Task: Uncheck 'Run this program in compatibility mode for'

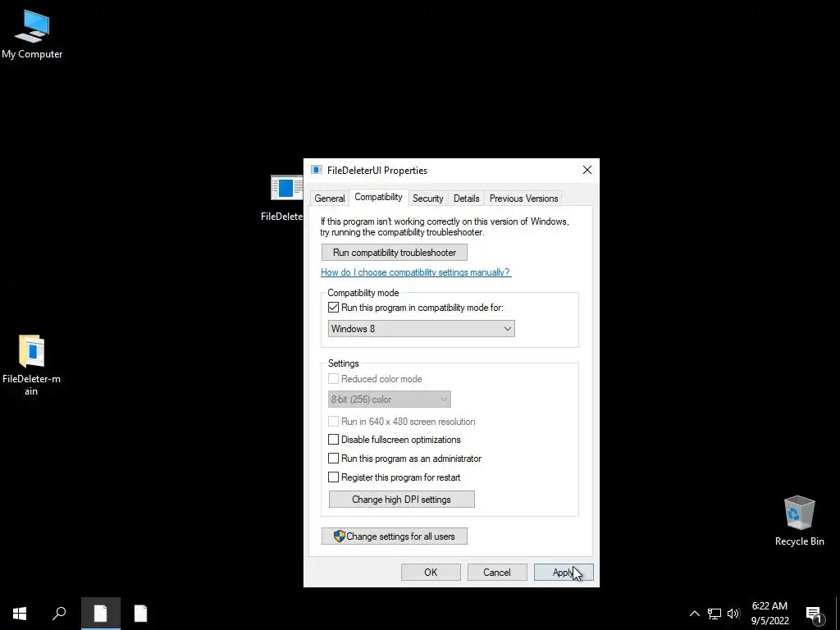Action: click(x=333, y=308)
